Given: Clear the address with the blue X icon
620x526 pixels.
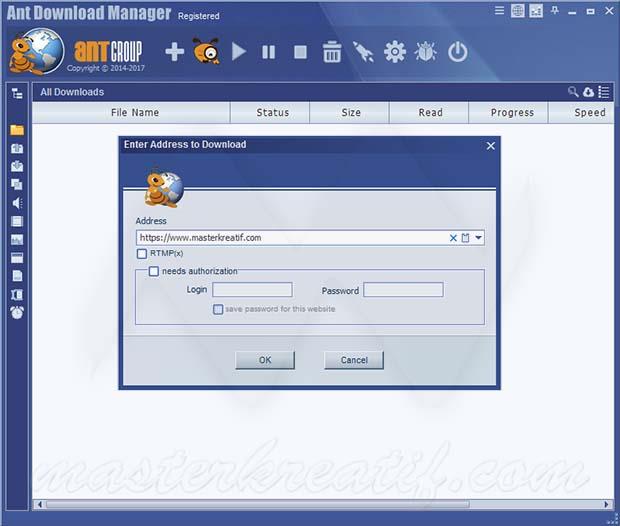Looking at the screenshot, I should tap(453, 238).
